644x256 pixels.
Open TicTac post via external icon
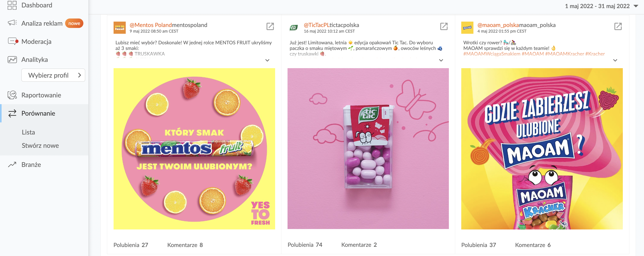(x=444, y=26)
